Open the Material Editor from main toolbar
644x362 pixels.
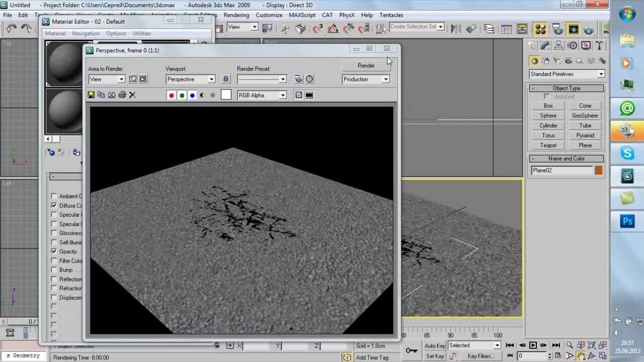540,29
